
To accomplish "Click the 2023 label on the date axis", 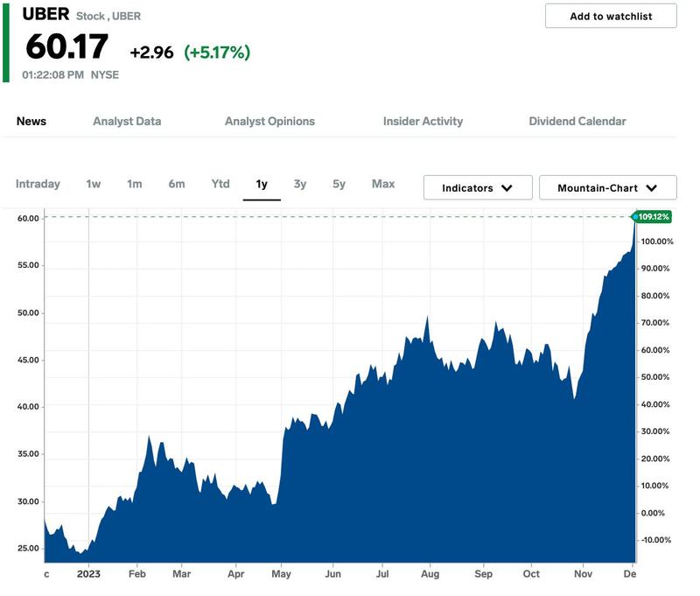I will click(88, 573).
